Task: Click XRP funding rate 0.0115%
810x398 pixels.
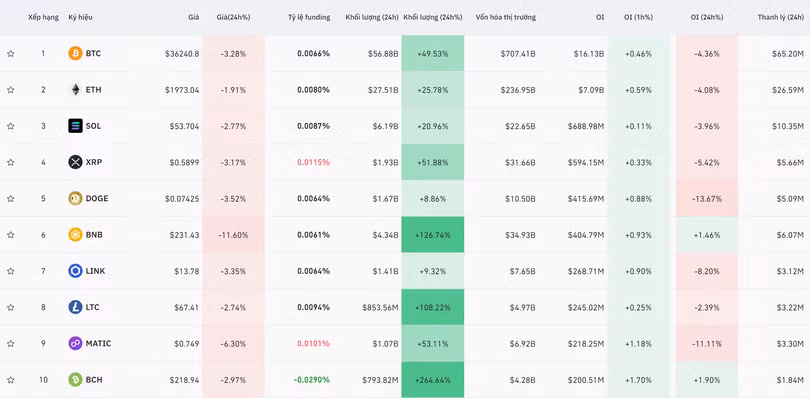Action: 314,162
